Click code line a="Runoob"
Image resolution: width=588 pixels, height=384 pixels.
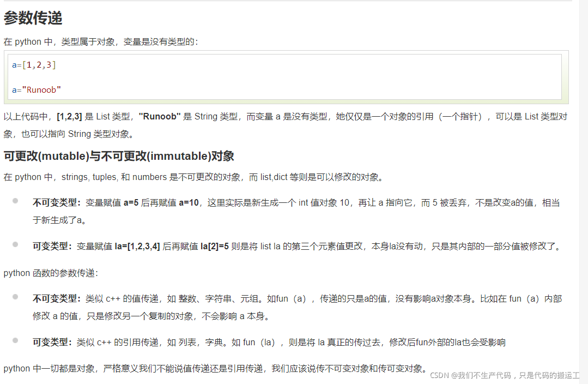37,89
